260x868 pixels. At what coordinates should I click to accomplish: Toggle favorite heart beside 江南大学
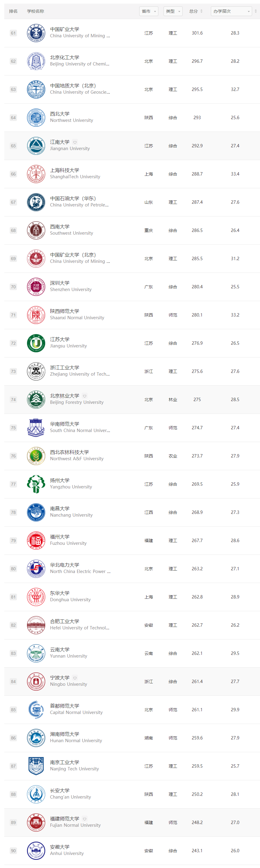pos(75,142)
